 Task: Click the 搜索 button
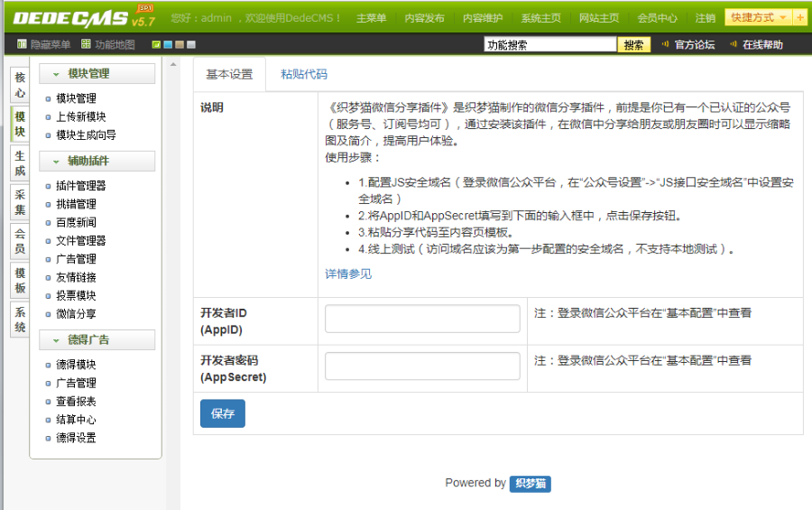634,44
